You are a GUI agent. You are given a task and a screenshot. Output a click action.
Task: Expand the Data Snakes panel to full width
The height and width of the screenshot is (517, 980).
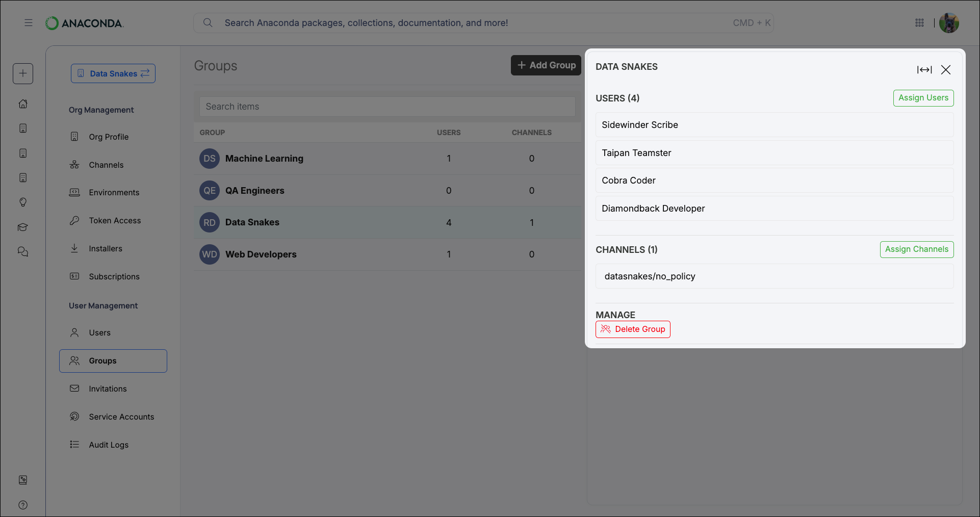tap(924, 69)
